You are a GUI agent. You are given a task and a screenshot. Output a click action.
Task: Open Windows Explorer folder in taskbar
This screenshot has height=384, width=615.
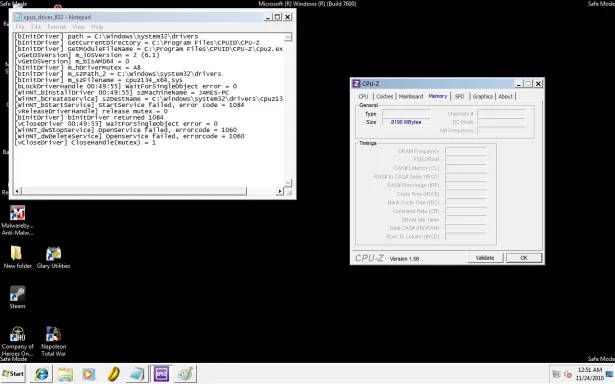(65, 374)
